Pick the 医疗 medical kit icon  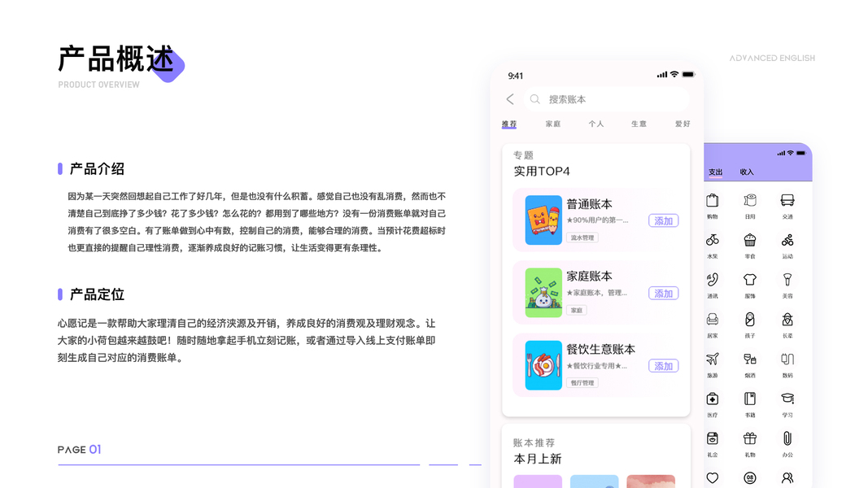713,399
